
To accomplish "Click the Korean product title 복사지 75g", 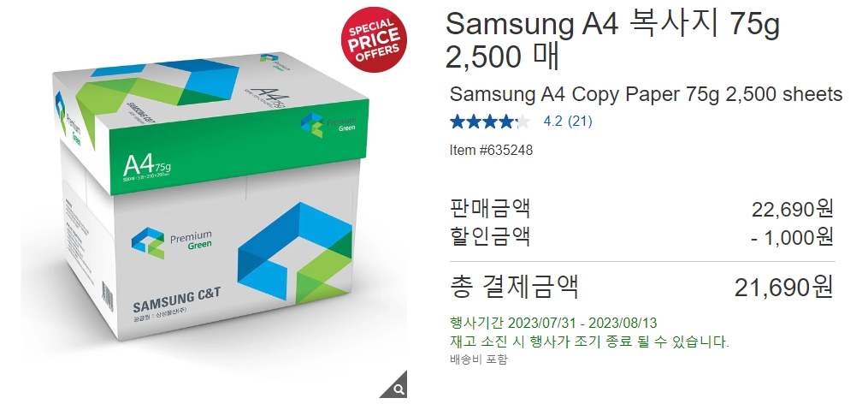I will click(704, 24).
